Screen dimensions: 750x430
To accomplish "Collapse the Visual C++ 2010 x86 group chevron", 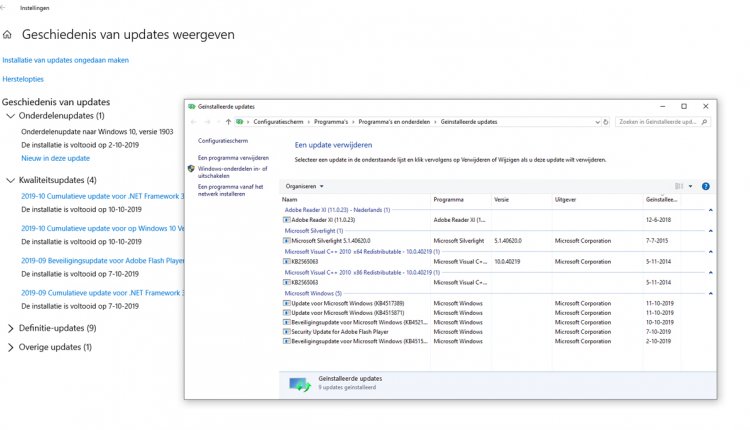I will point(710,273).
